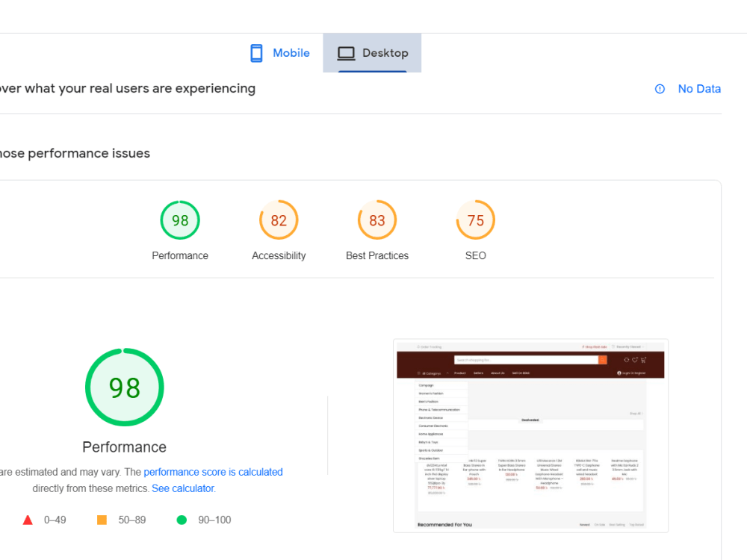Jump to Performance score gauge 98
This screenshot has width=747, height=560.
[x=180, y=220]
